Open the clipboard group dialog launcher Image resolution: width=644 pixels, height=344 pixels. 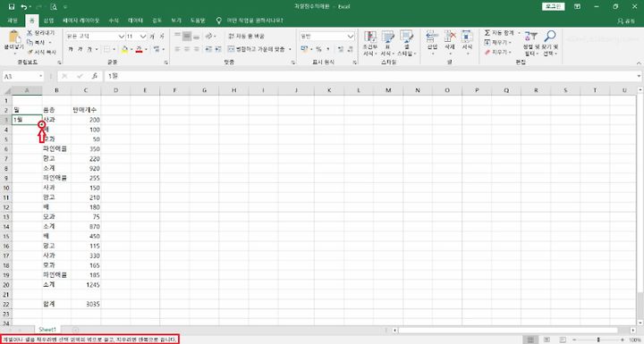(59, 63)
